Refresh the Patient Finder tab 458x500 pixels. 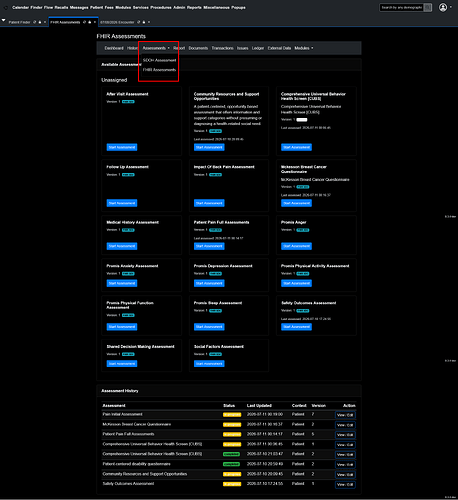[35, 22]
